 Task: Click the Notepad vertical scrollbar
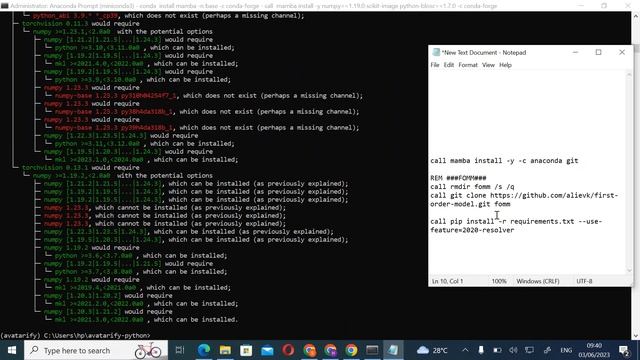pyautogui.click(x=629, y=172)
